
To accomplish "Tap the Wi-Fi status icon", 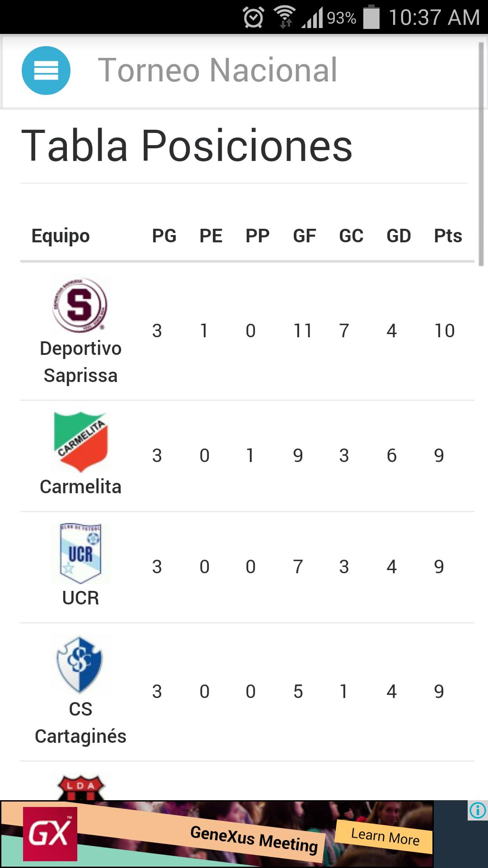I will point(285,17).
